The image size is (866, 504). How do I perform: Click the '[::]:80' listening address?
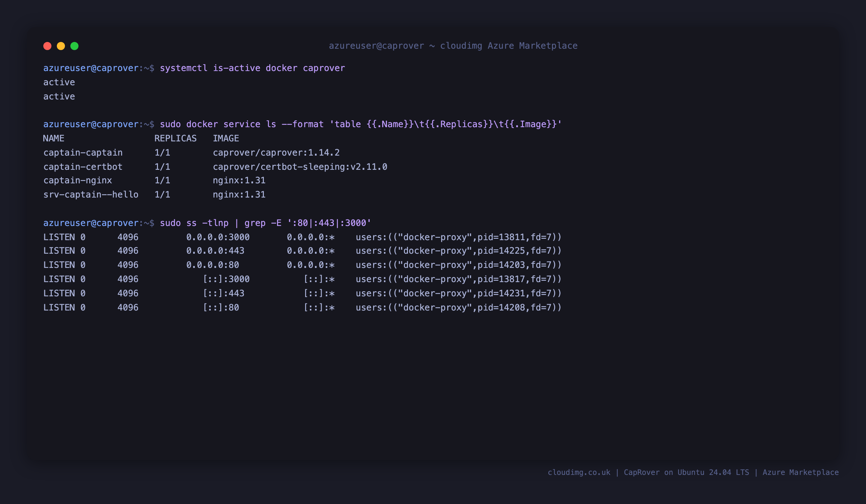tap(221, 307)
